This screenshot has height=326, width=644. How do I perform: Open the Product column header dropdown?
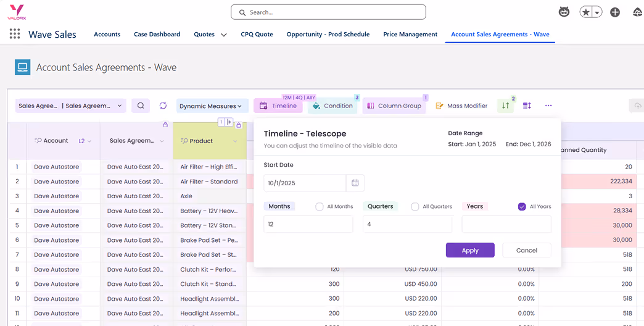(x=236, y=141)
